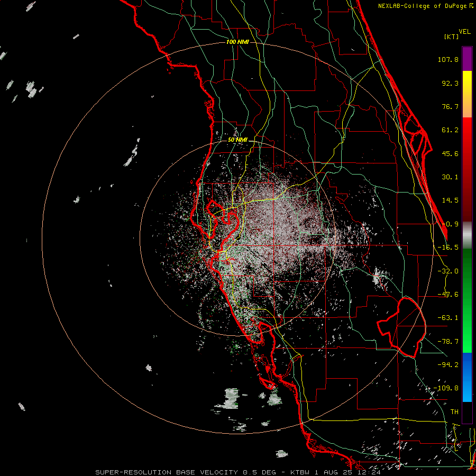Click the 61.2 velocity scale value
476x476 pixels.
450,130
